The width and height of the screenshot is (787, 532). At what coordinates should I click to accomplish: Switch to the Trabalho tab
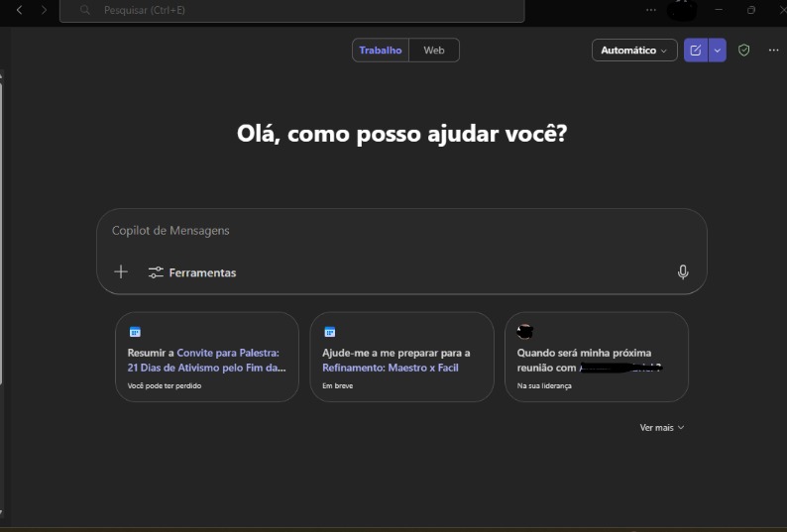click(381, 51)
